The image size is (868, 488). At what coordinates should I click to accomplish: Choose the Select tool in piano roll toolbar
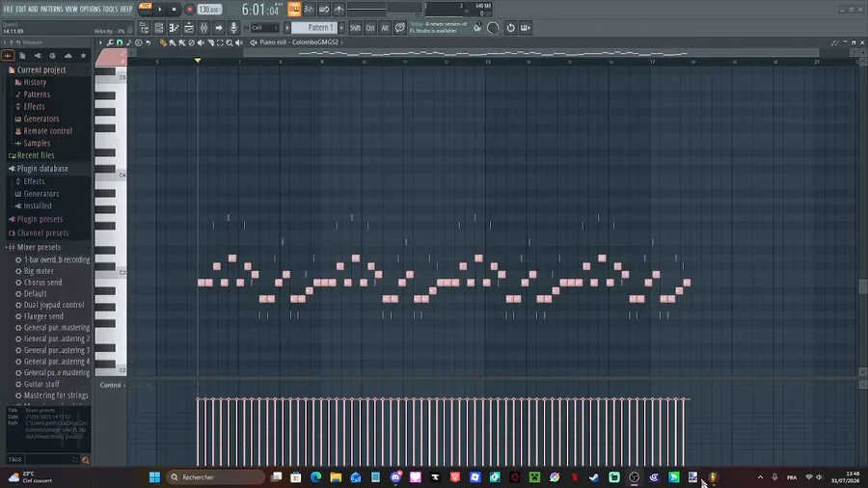pyautogui.click(x=220, y=42)
